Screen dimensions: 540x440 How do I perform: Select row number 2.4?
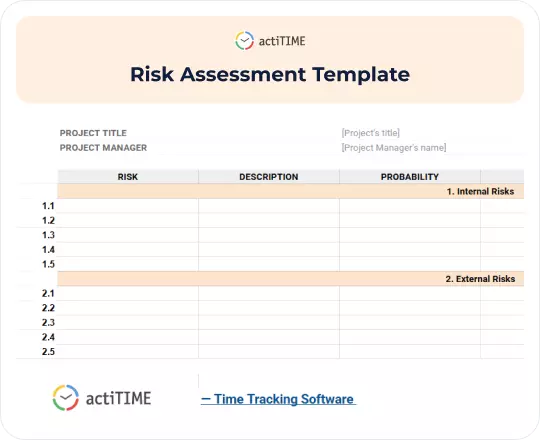point(48,337)
